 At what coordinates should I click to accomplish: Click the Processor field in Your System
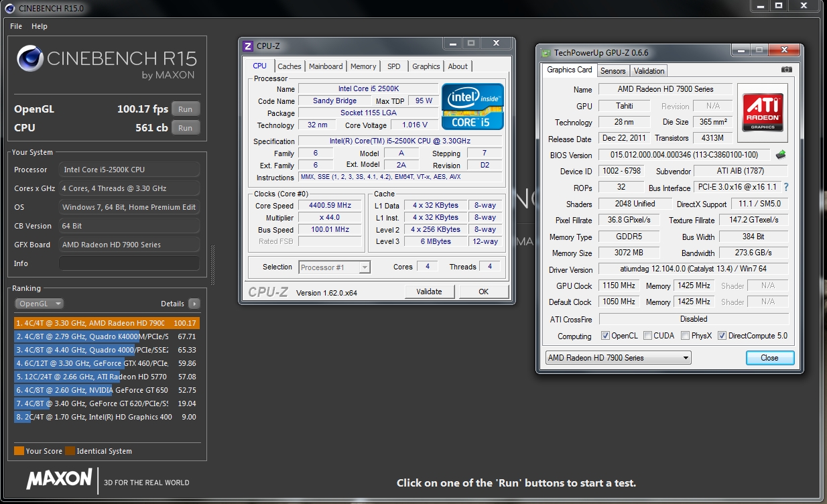[129, 170]
